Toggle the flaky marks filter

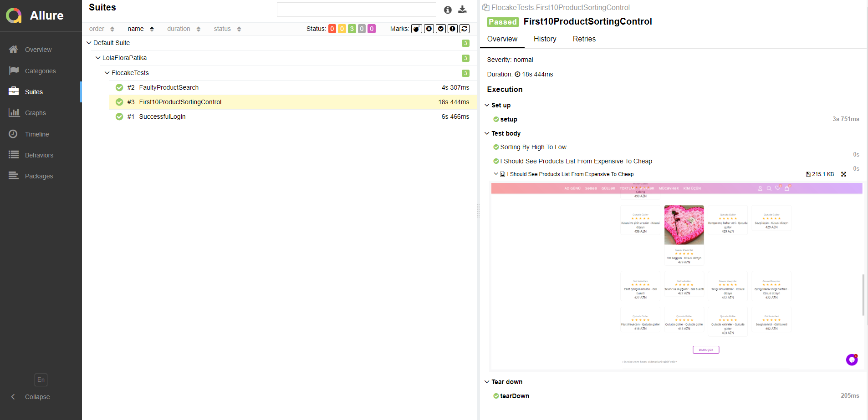click(x=417, y=29)
